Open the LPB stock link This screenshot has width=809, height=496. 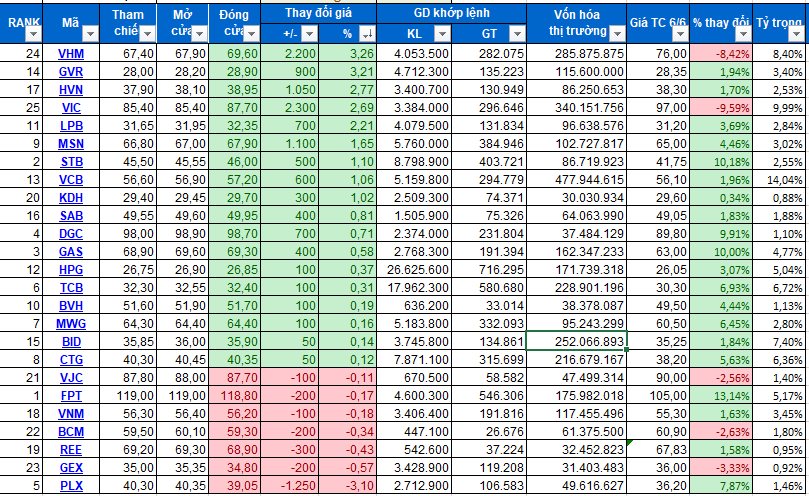[x=71, y=126]
